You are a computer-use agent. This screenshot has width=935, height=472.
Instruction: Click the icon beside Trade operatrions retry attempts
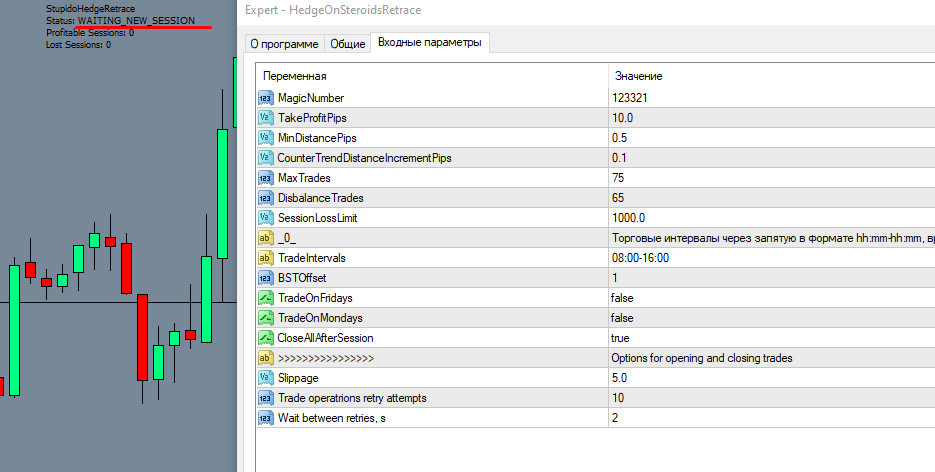coord(265,398)
